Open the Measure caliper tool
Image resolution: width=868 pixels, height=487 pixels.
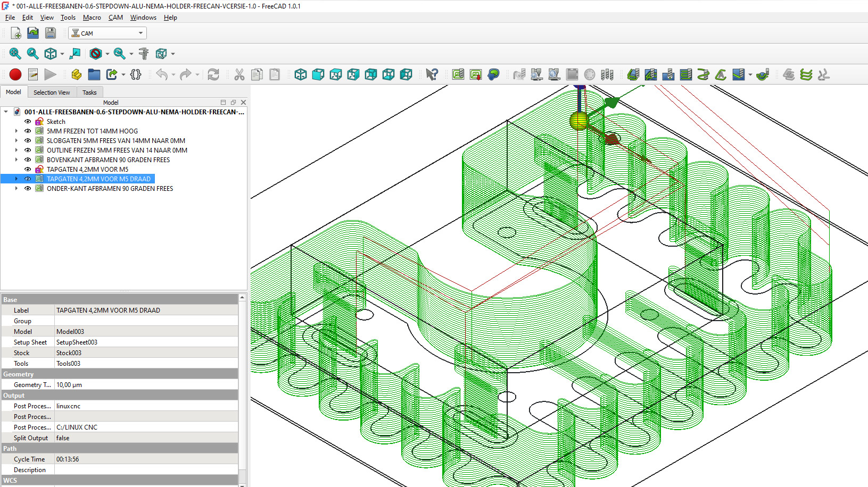pyautogui.click(x=144, y=54)
